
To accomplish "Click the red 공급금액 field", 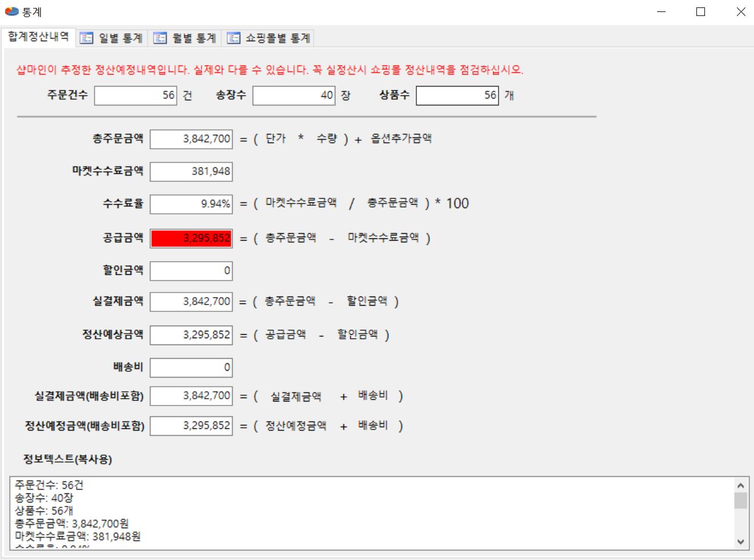I will pos(192,238).
